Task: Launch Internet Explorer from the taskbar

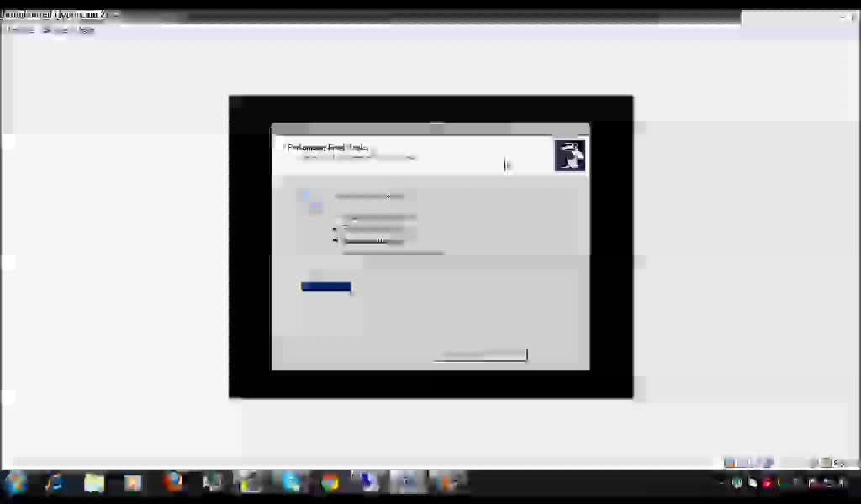Action: [55, 482]
